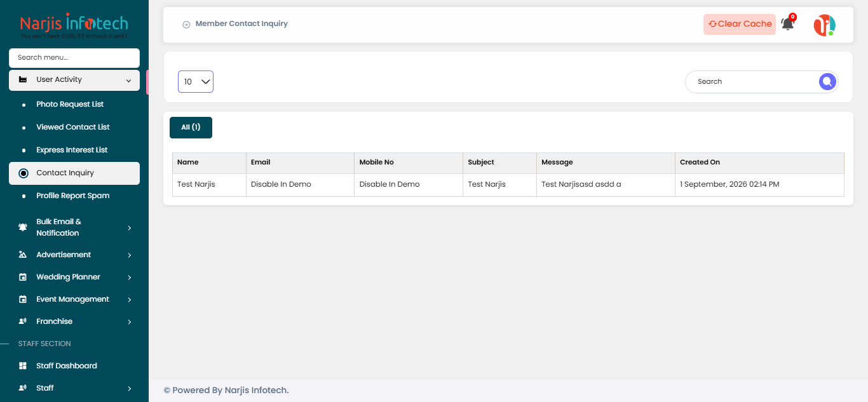Go to Viewed Contact List
This screenshot has height=402, width=868.
73,127
